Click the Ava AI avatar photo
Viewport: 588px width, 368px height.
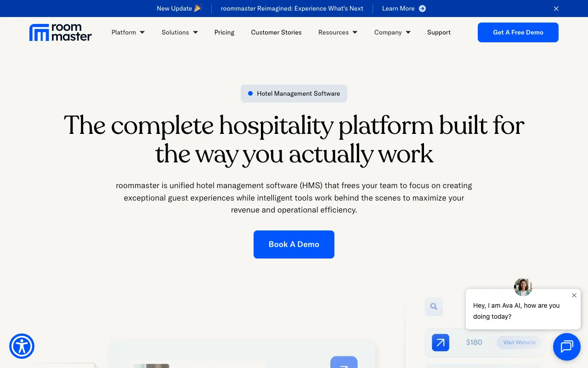click(x=523, y=287)
